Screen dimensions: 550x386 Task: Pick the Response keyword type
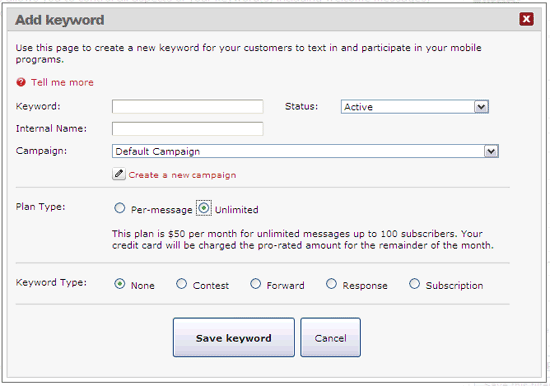coord(331,284)
